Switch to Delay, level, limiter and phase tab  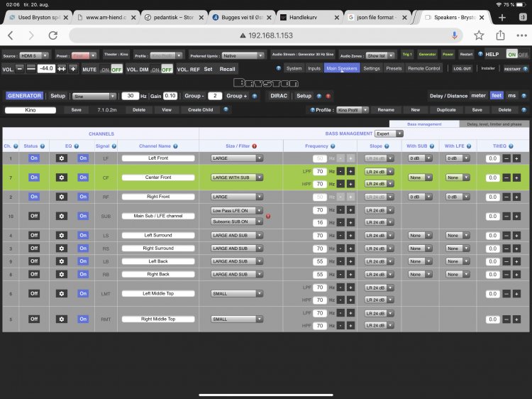(494, 124)
